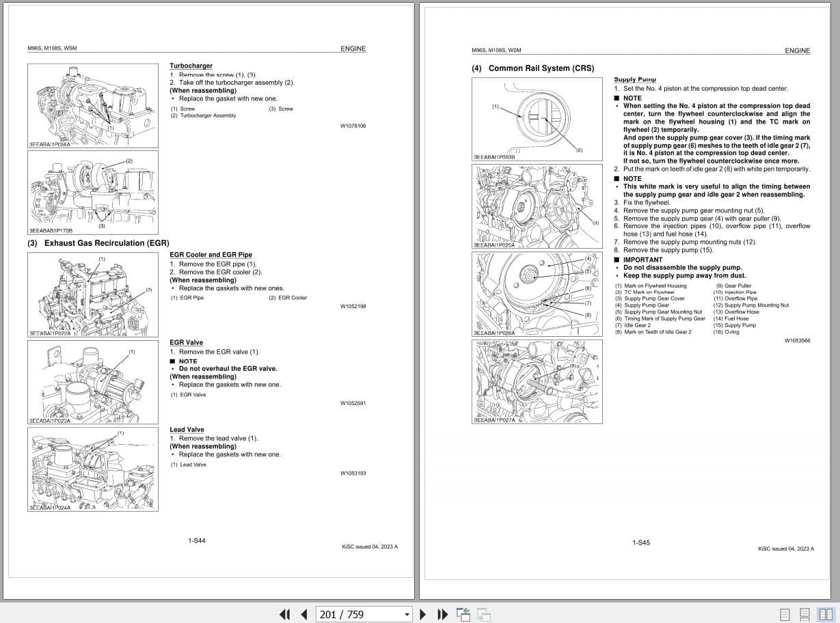Go to the previous page
Viewport: 840px width, 623px height.
click(x=303, y=614)
